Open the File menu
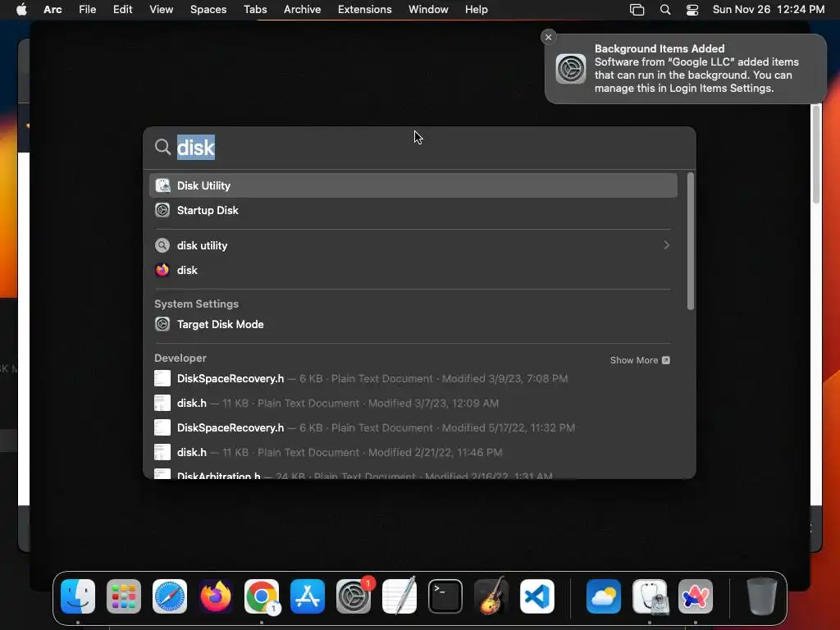 [87, 10]
